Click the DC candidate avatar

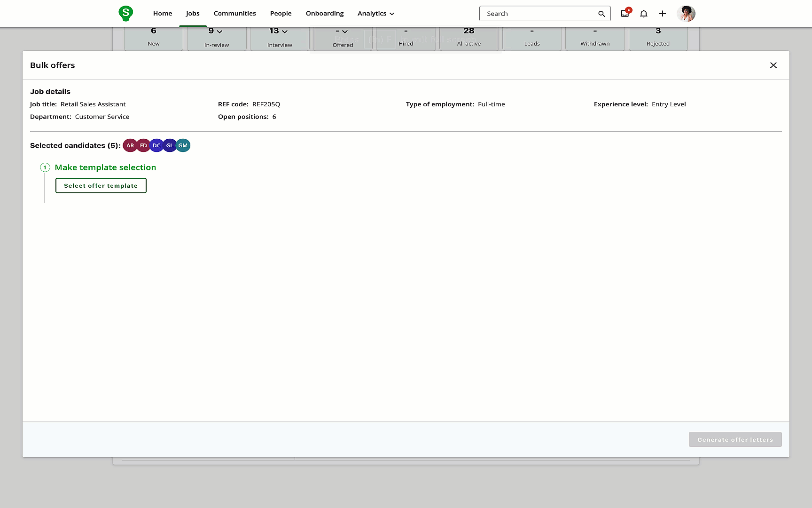[156, 146]
